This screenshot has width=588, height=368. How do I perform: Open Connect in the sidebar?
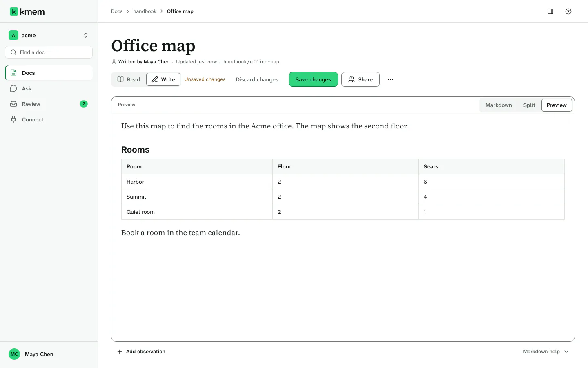pyautogui.click(x=49, y=119)
